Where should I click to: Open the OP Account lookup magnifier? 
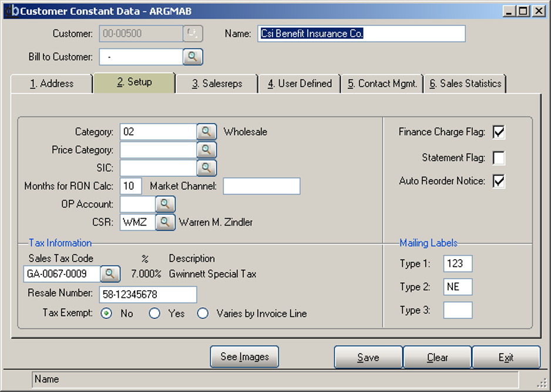click(165, 205)
